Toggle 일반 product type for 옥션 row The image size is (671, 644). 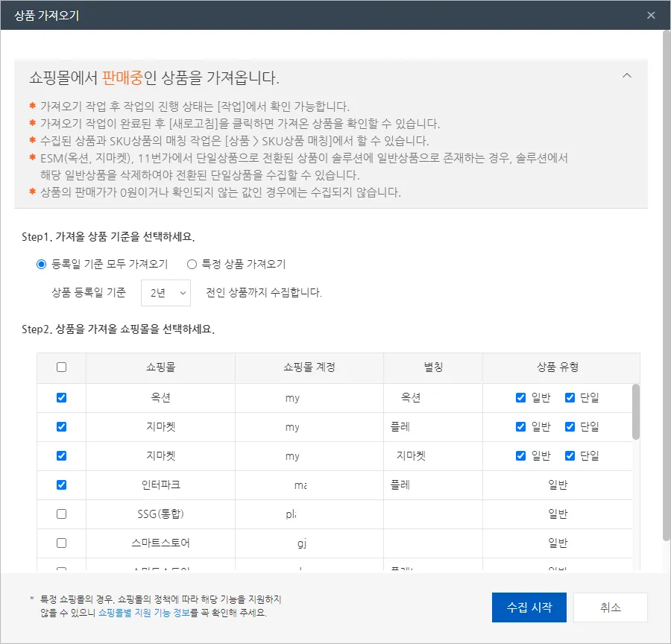click(x=521, y=397)
